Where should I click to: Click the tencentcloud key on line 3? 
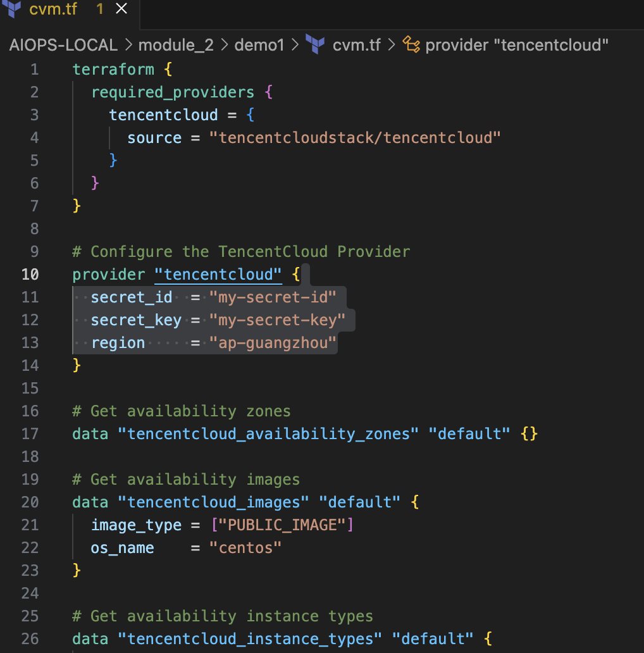click(163, 115)
